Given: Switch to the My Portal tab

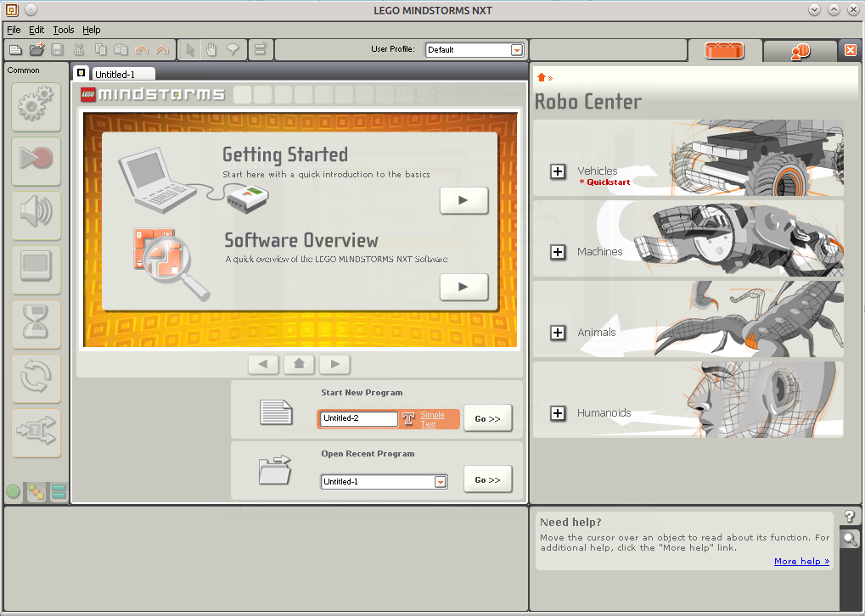Looking at the screenshot, I should click(x=800, y=51).
